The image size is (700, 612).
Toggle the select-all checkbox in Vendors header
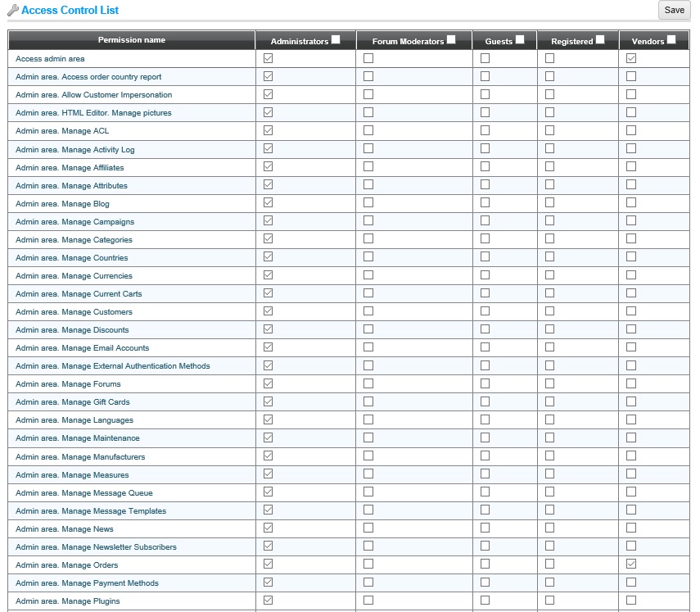[x=671, y=39]
